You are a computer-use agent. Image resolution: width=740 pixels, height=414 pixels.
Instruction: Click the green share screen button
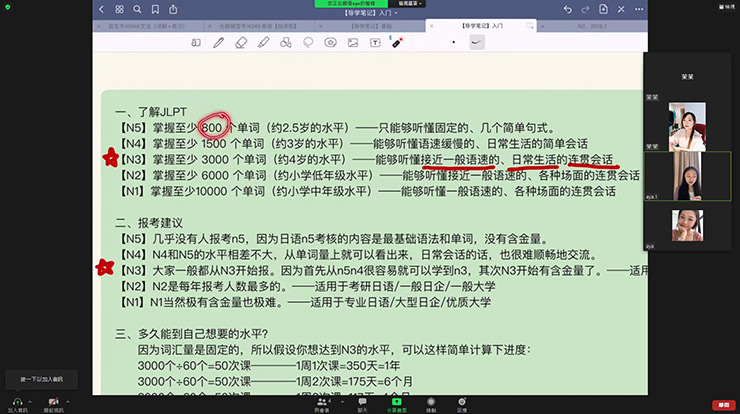click(396, 405)
